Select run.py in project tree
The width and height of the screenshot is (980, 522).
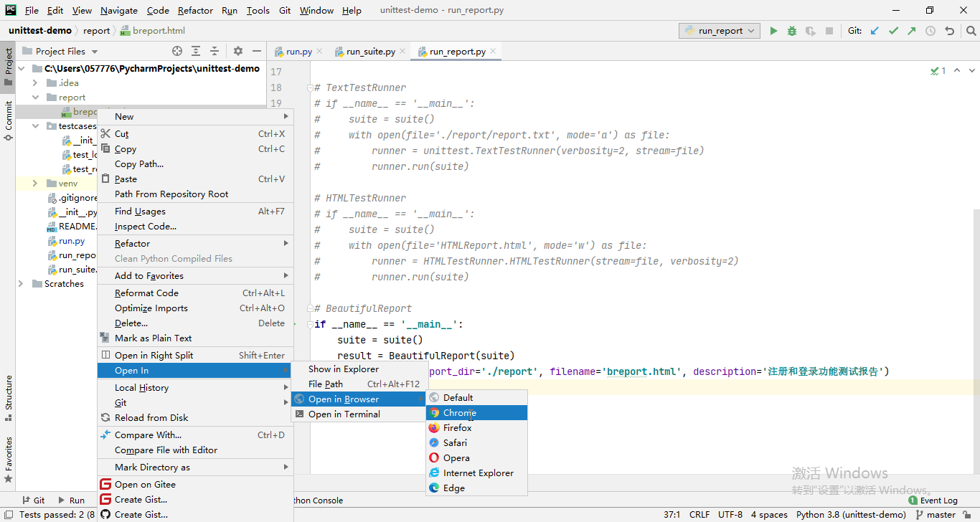coord(72,241)
